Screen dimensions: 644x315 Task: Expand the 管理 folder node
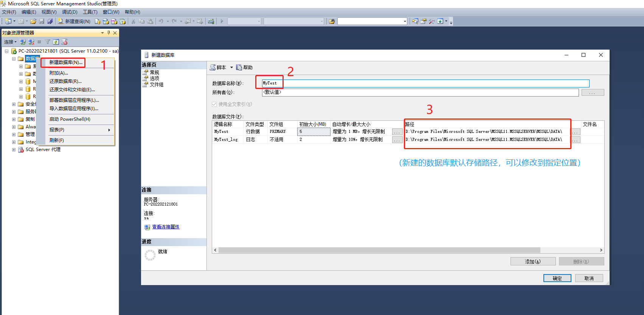point(14,134)
